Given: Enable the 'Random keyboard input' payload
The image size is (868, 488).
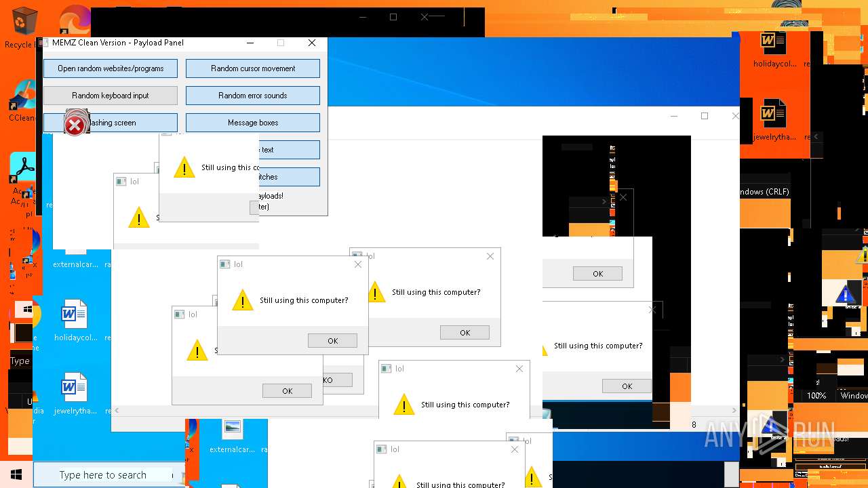Looking at the screenshot, I should tap(111, 96).
